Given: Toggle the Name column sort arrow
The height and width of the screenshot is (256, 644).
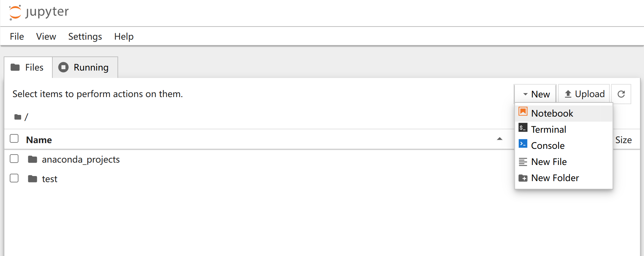Looking at the screenshot, I should 499,139.
